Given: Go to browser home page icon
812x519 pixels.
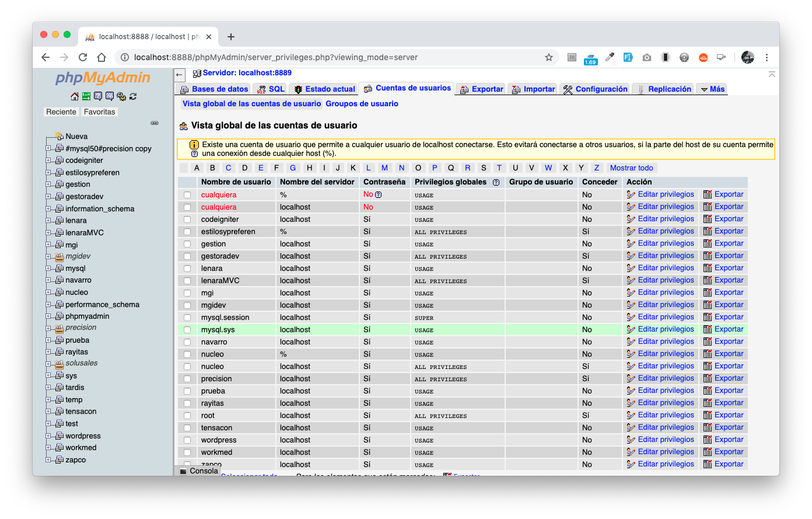Looking at the screenshot, I should click(101, 57).
